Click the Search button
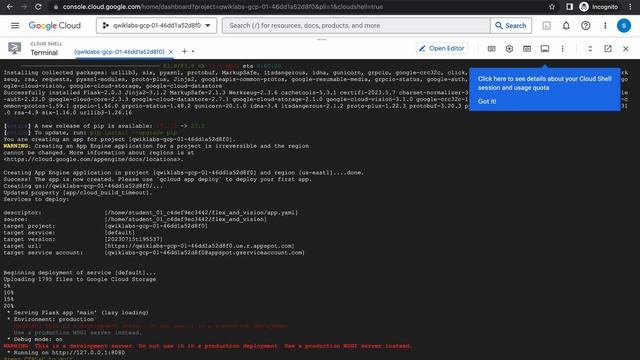Screen dimensions: 640x360 [511, 26]
